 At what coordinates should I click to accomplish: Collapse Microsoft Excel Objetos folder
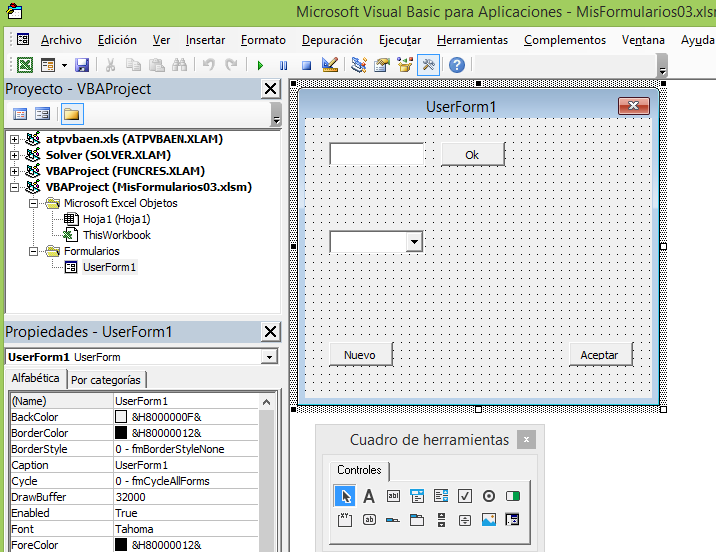33,203
